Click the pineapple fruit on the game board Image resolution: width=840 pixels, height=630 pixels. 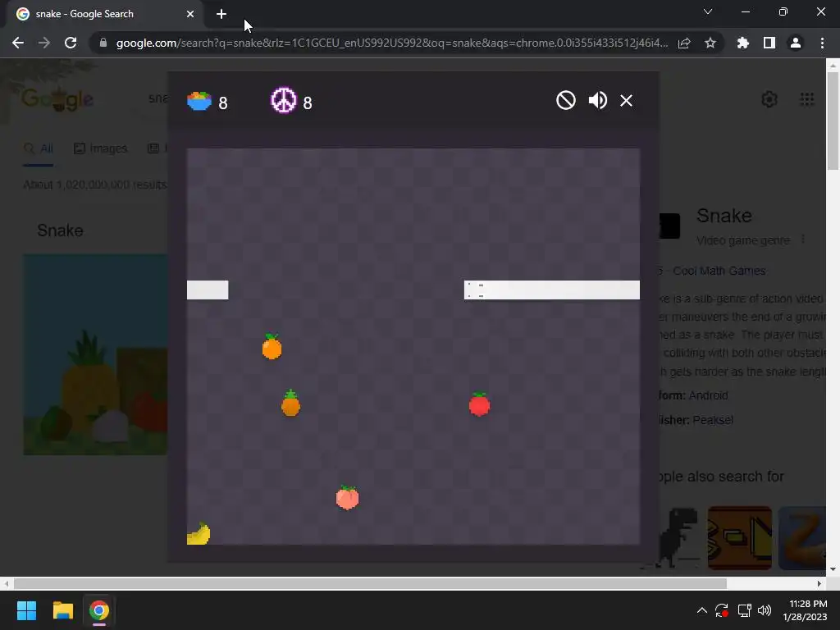[x=291, y=403]
